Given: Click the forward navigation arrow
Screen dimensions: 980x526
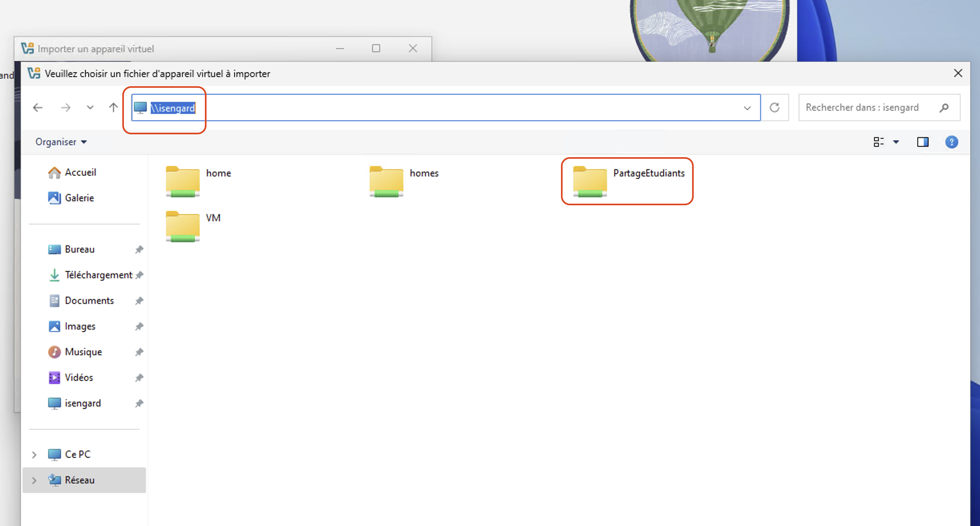Looking at the screenshot, I should pos(65,107).
